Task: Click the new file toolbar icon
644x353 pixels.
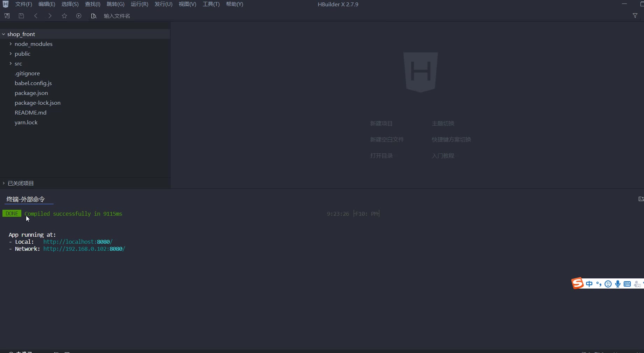Action: point(7,16)
